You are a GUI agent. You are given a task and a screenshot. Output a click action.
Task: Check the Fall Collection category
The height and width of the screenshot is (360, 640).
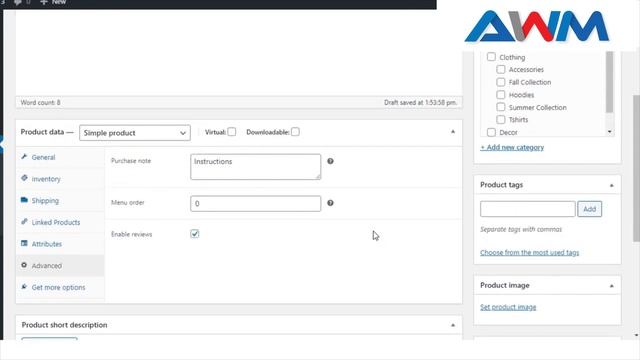[501, 82]
